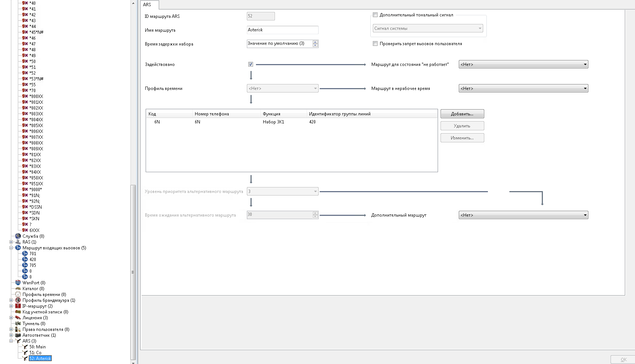Click the Код учетной записи icon
The width and height of the screenshot is (635, 364).
[x=18, y=312]
